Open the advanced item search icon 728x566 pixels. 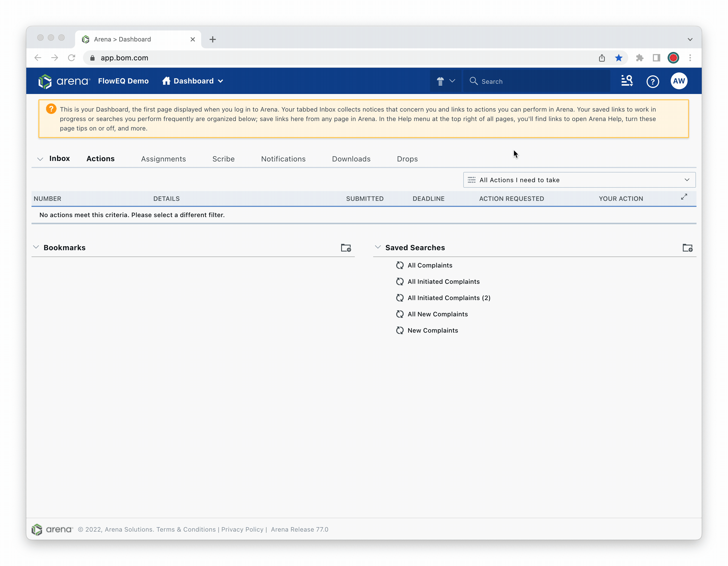(x=627, y=81)
